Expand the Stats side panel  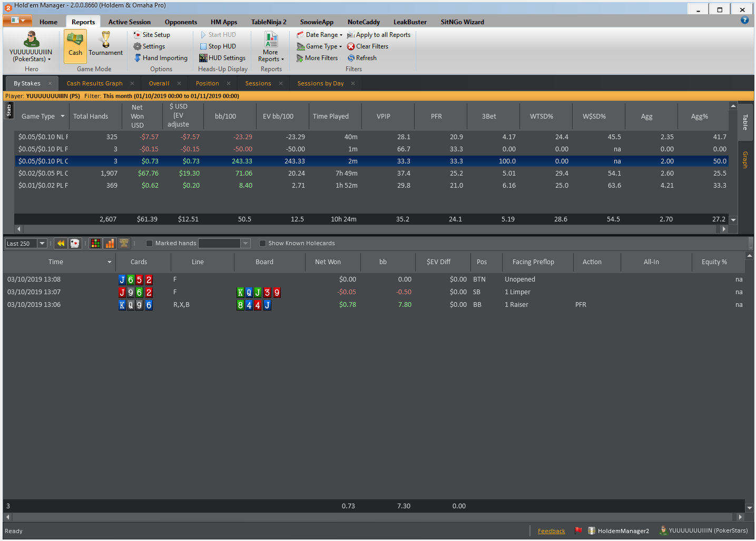coord(8,110)
